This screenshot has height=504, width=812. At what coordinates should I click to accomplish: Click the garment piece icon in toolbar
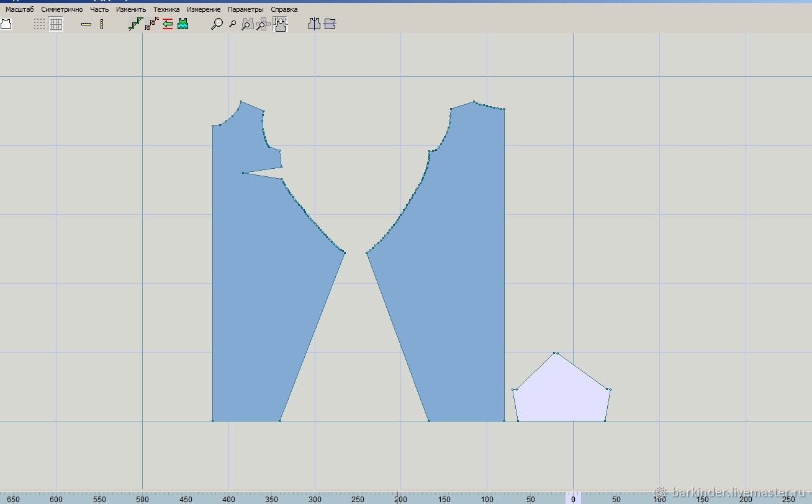pyautogui.click(x=6, y=24)
